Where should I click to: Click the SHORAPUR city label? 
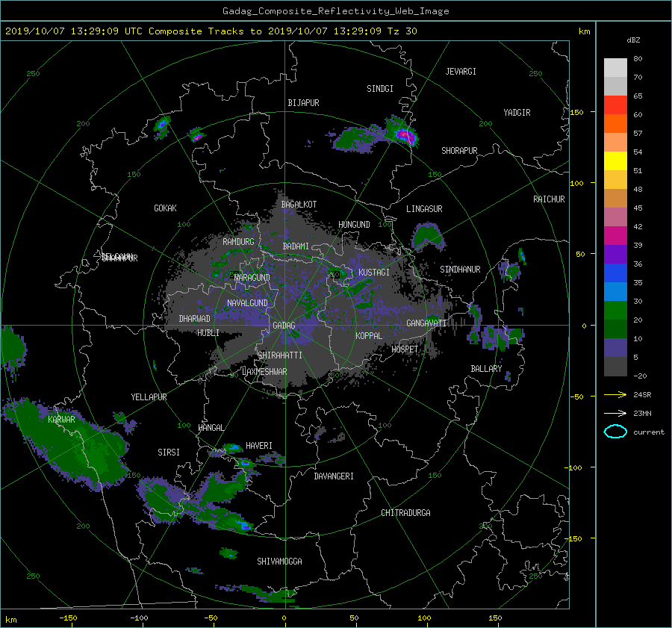459,151
